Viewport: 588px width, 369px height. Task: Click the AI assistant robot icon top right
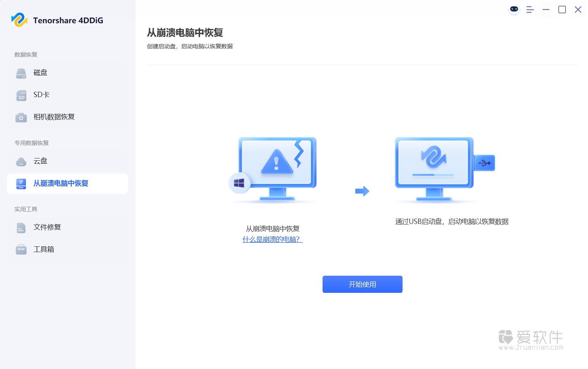click(514, 10)
